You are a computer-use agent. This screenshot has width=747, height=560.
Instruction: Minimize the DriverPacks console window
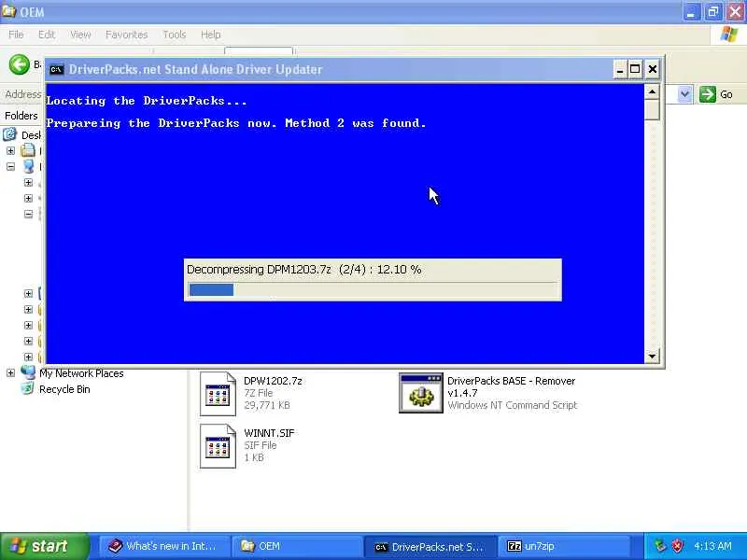pos(620,69)
